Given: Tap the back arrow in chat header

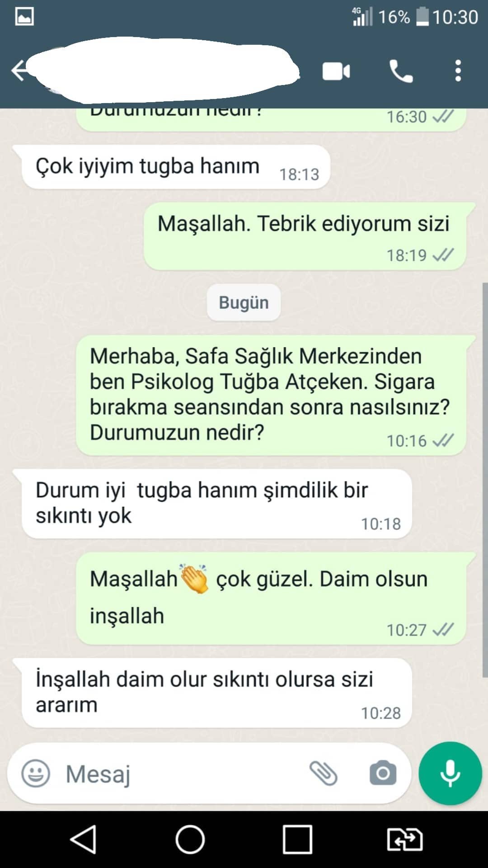Looking at the screenshot, I should 19,71.
